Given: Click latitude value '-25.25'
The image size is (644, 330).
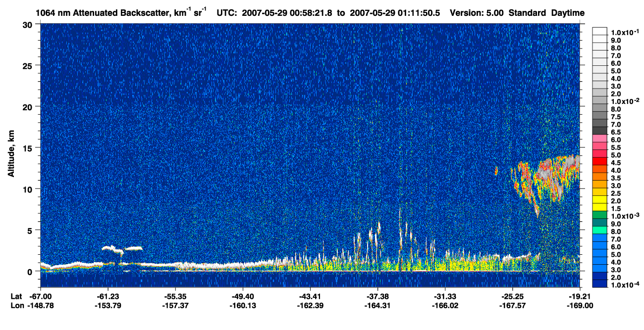Looking at the screenshot, I should [x=513, y=296].
